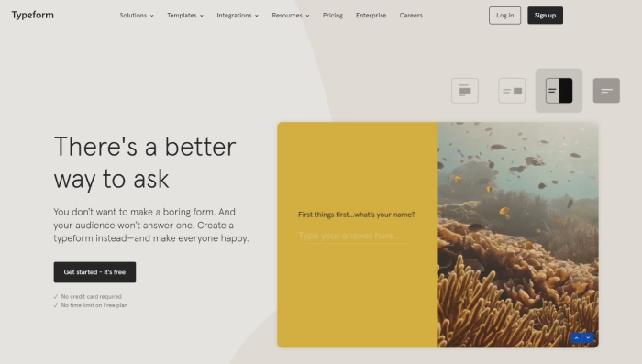Select the side image float layout icon
This screenshot has height=364, width=642.
(x=512, y=91)
